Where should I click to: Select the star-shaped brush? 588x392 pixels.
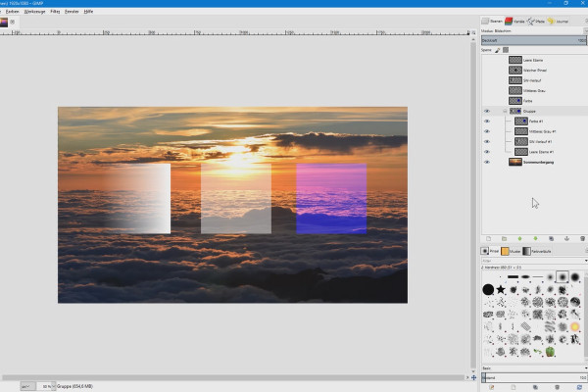click(501, 290)
